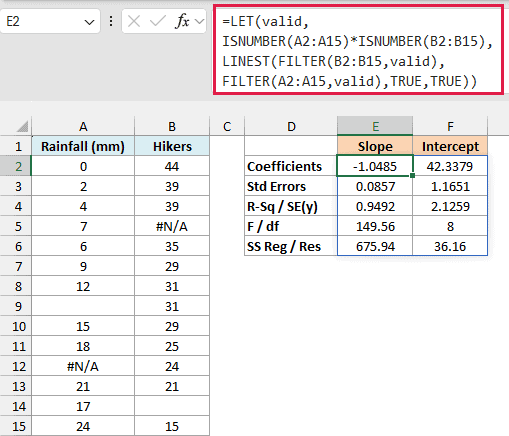Select the Hikers value 15 in row 15

point(172,426)
